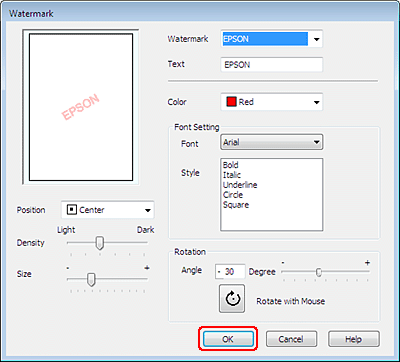Screen dimensions: 400x362
Task: Select Circle in the Style list
Action: [233, 195]
